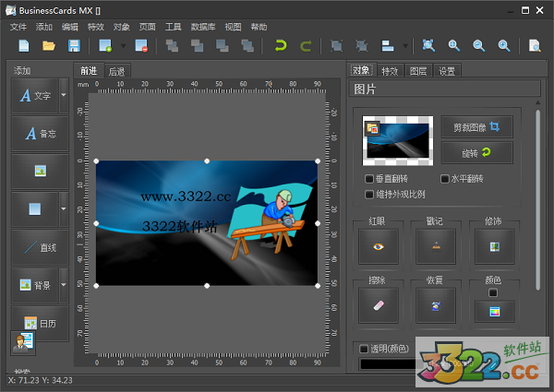Toggle the checkbox under 颜色

[x=493, y=292]
